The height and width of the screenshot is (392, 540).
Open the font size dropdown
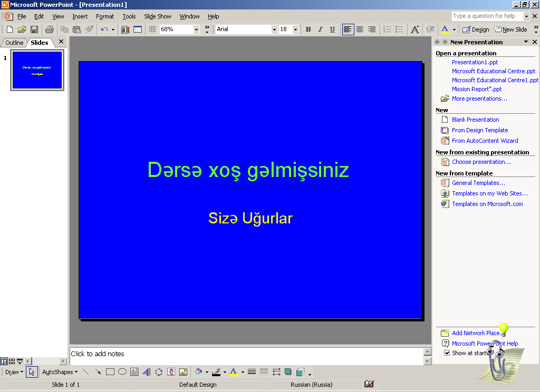pos(295,30)
